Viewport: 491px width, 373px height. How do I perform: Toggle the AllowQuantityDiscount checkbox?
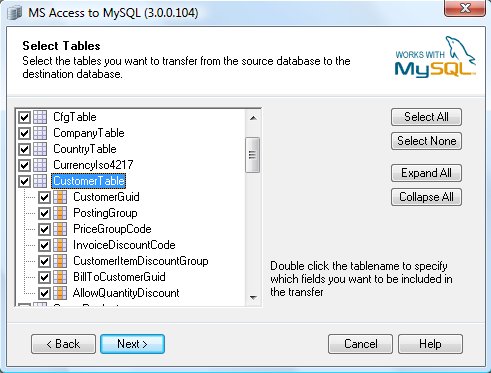(44, 293)
